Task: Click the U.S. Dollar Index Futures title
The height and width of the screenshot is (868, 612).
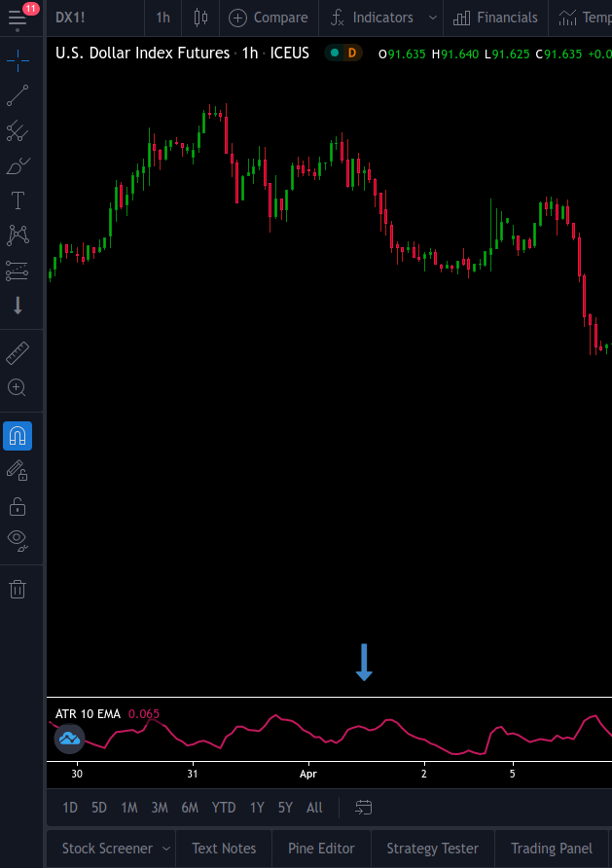Action: click(x=143, y=54)
